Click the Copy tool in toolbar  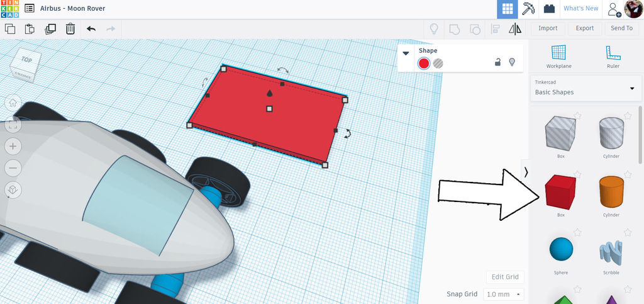tap(10, 29)
